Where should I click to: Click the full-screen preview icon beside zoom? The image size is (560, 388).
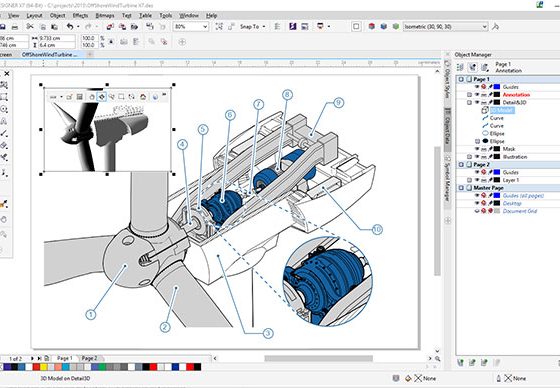pyautogui.click(x=219, y=26)
